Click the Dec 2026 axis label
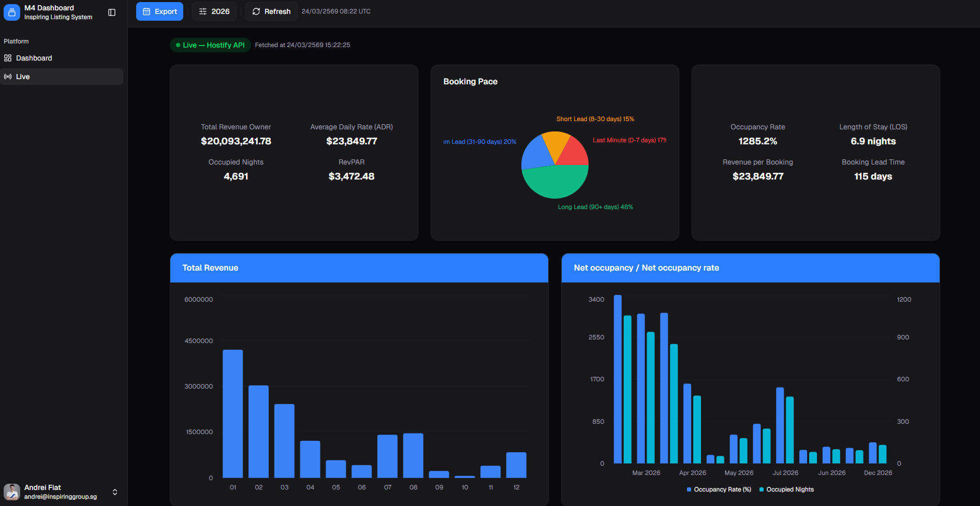The height and width of the screenshot is (506, 980). pyautogui.click(x=878, y=473)
